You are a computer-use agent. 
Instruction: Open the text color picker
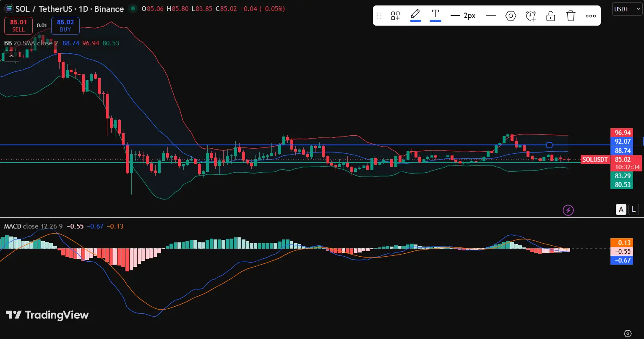[x=435, y=16]
